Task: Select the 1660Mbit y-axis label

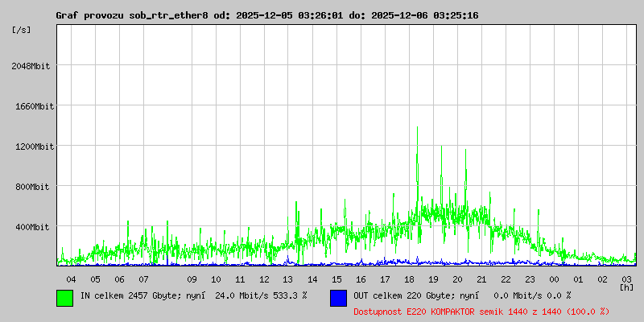Action: [32, 106]
